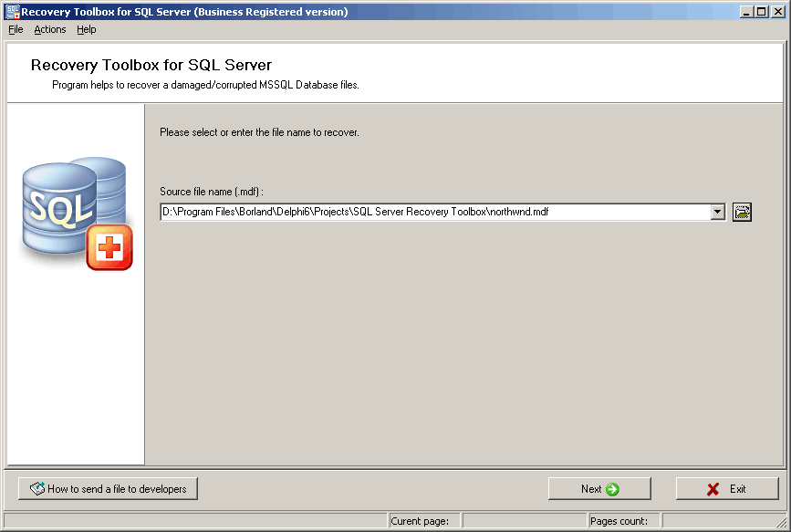Open the Help menu
791x532 pixels.
(x=87, y=29)
